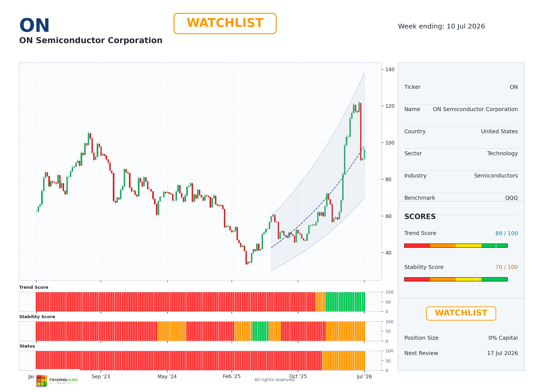Click the 'Jul '26' axis label

(364, 377)
